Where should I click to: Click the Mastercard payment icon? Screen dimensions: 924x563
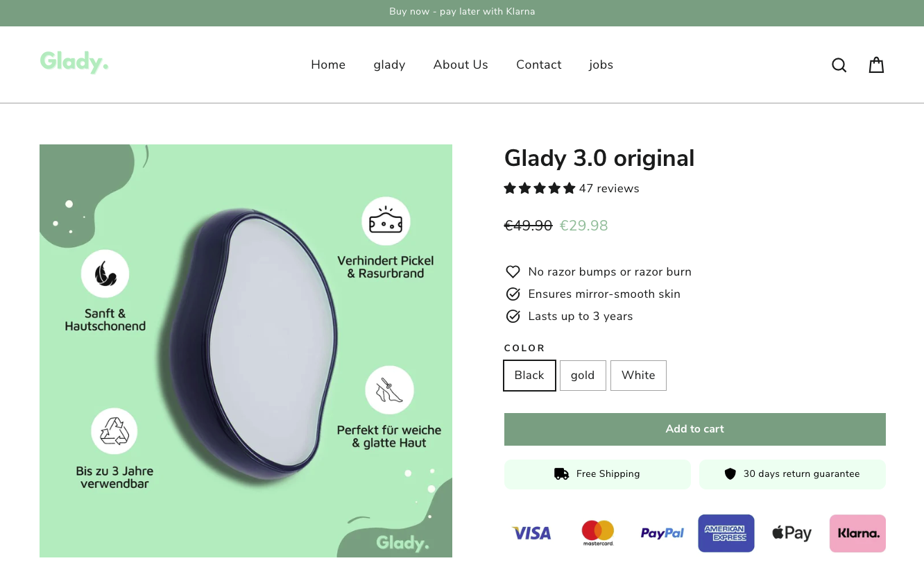point(597,533)
